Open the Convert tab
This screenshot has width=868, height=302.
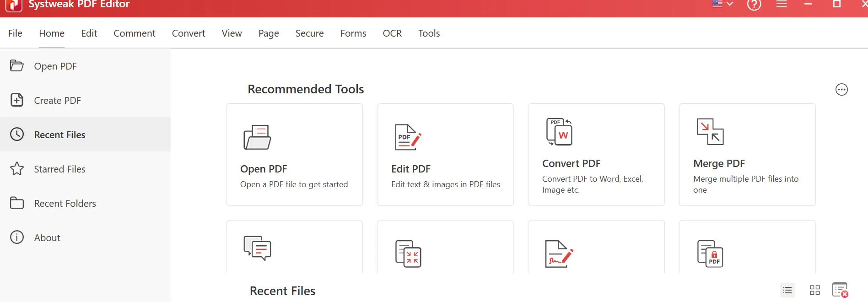click(x=189, y=33)
